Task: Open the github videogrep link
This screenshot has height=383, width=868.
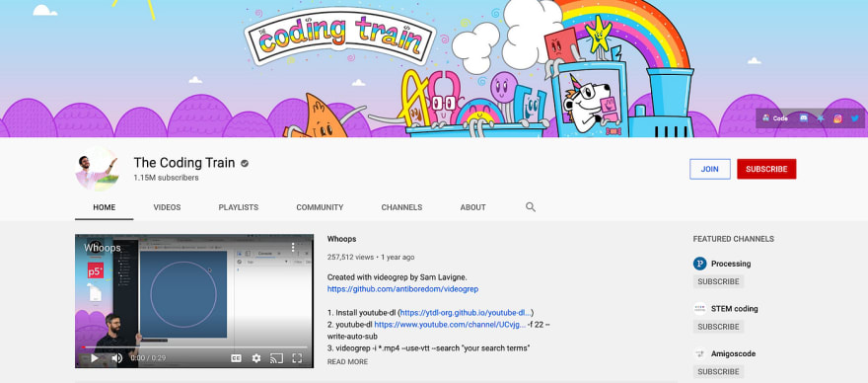Action: pos(403,289)
